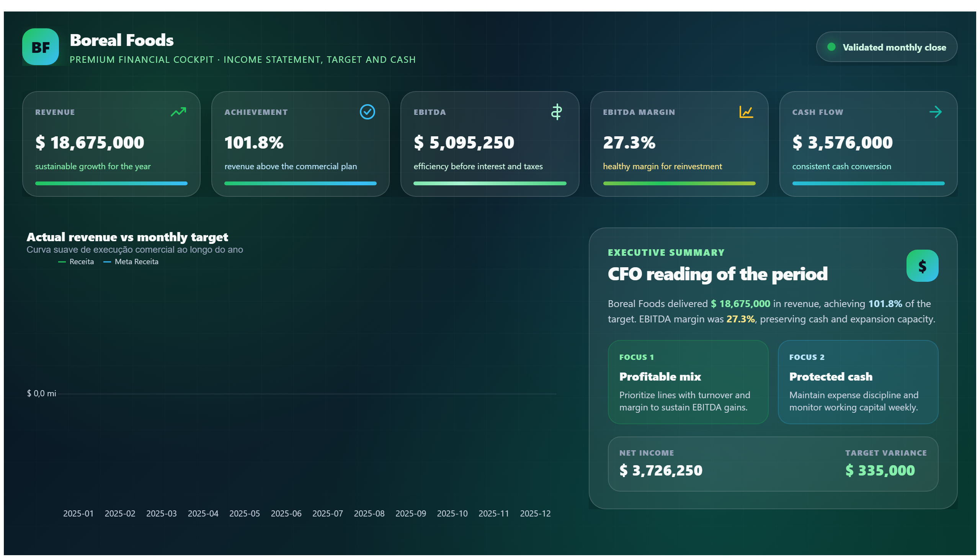Click 'sustainable growth for the year' caption
Image resolution: width=980 pixels, height=559 pixels.
coord(93,166)
